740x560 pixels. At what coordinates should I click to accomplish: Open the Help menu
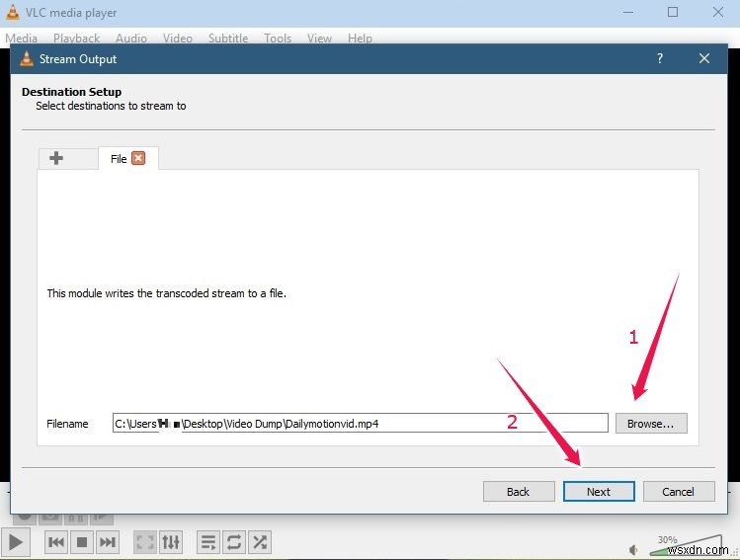360,39
